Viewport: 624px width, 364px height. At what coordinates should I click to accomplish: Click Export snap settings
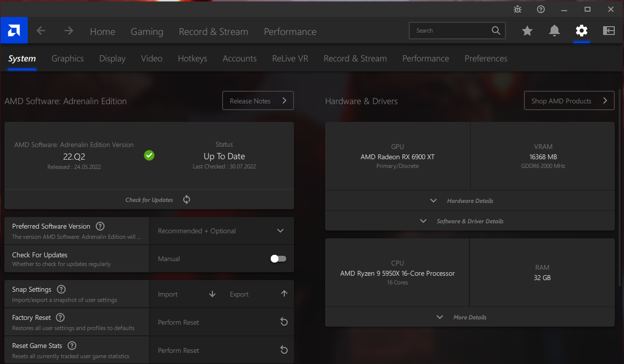coord(239,294)
